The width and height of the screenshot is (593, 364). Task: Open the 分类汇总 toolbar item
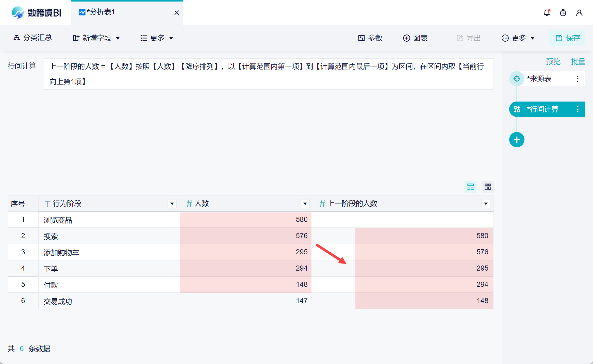32,38
